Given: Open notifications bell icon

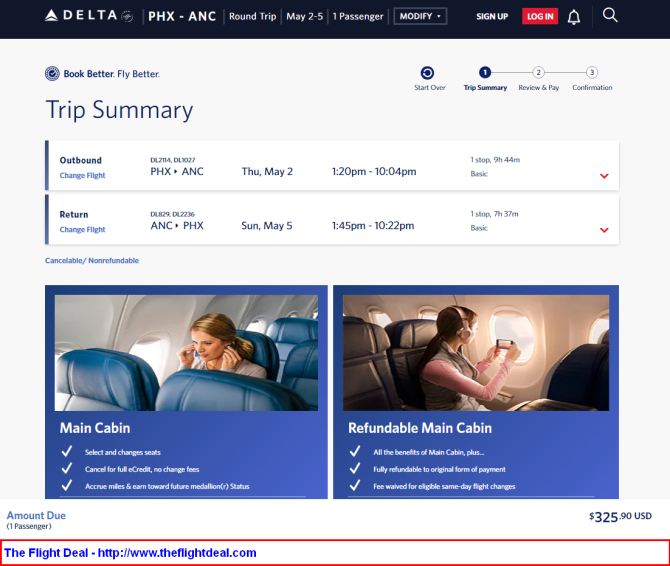Looking at the screenshot, I should [574, 17].
